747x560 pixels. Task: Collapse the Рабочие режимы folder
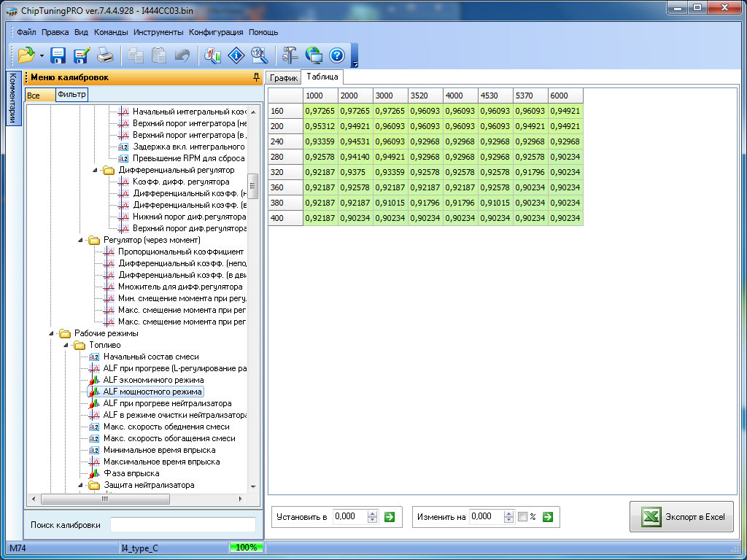(x=53, y=333)
